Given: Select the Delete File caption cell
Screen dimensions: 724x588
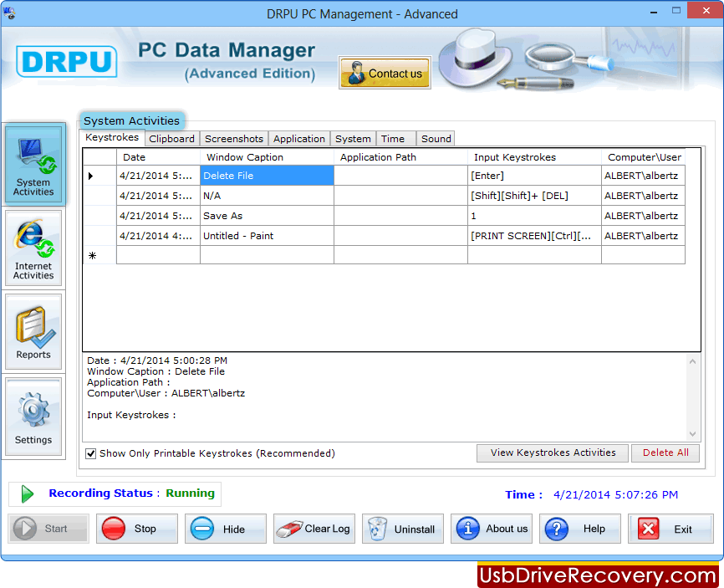Looking at the screenshot, I should click(x=267, y=176).
